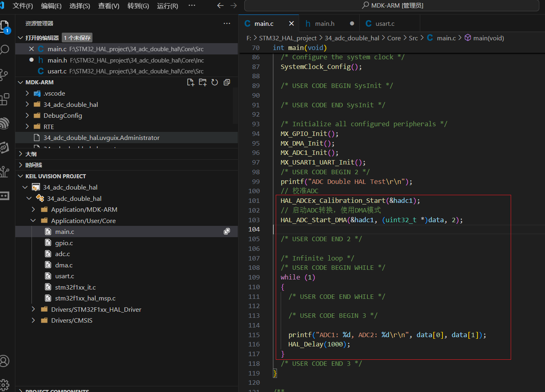Viewport: 545px width, 392px height.
Task: Expand Application/MDK-ARM group
Action: click(x=33, y=209)
